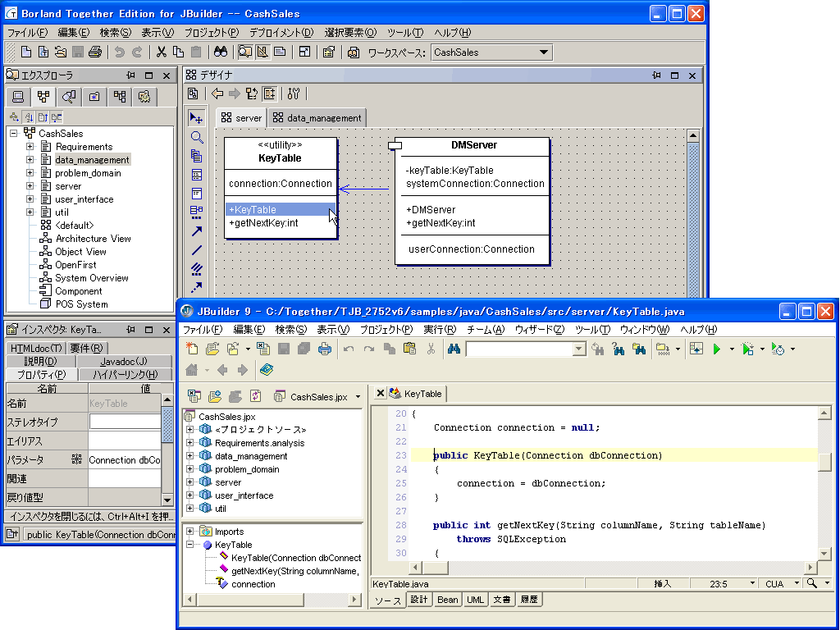840x630 pixels.
Task: Pin the Explorer panel
Action: tap(130, 75)
